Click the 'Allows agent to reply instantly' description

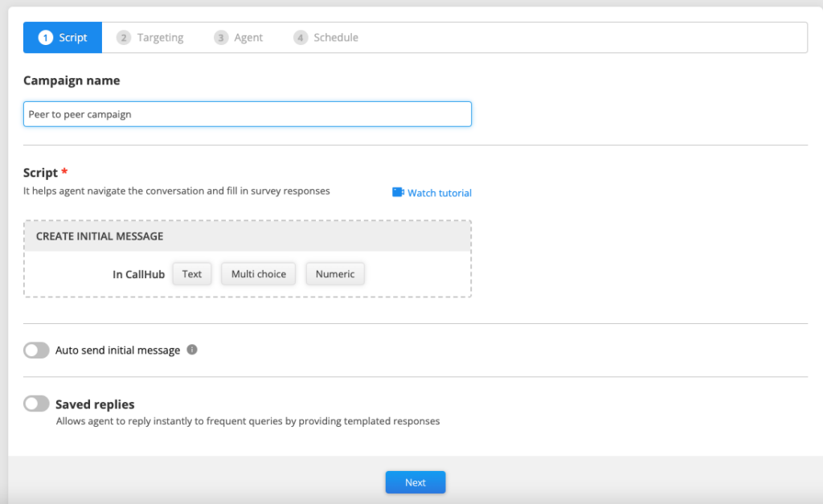click(248, 421)
